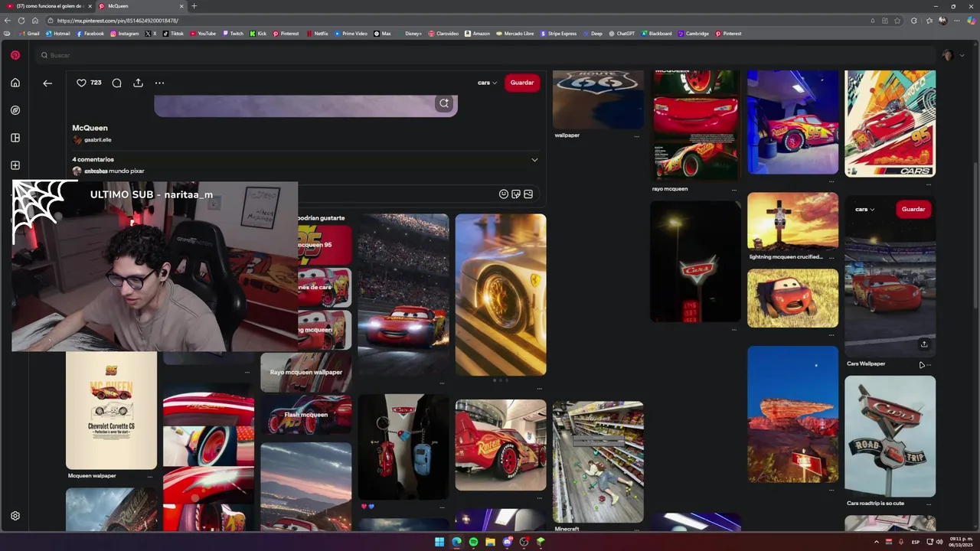The height and width of the screenshot is (551, 980).
Task: Click the ESP language indicator
Action: point(916,542)
